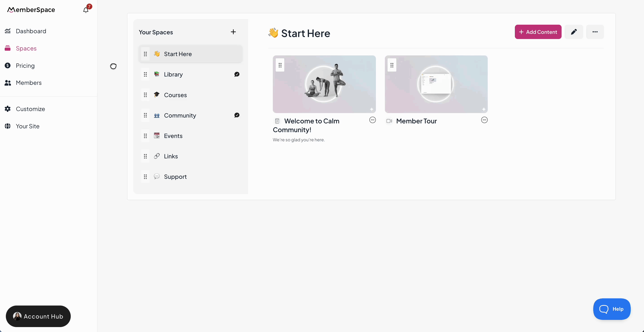Click the Library space status badge

coord(237,74)
